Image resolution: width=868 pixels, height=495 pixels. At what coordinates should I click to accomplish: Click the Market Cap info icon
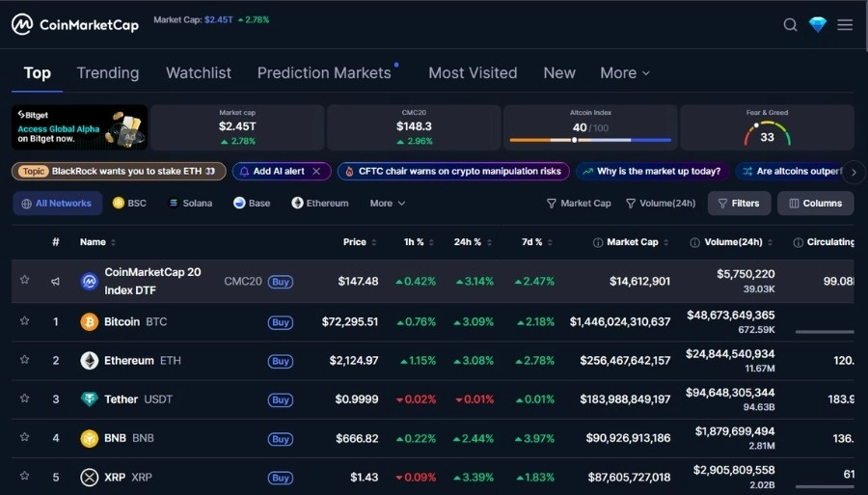click(x=598, y=242)
